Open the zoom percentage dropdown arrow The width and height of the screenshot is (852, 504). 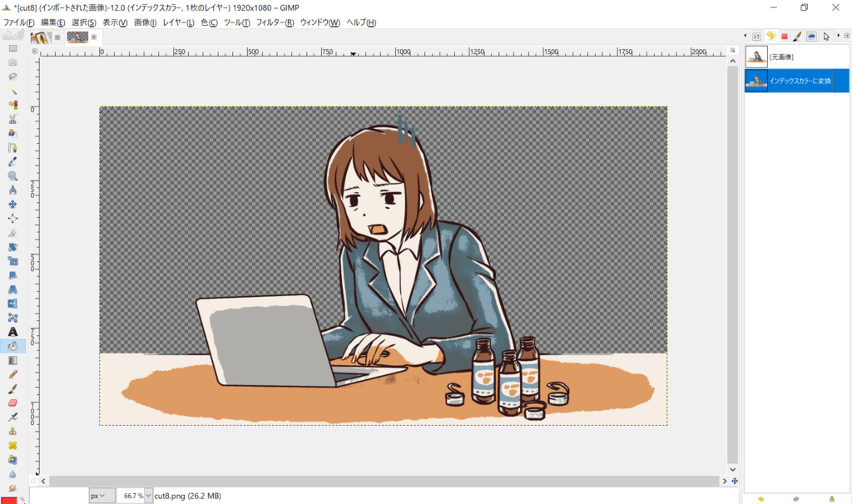148,496
